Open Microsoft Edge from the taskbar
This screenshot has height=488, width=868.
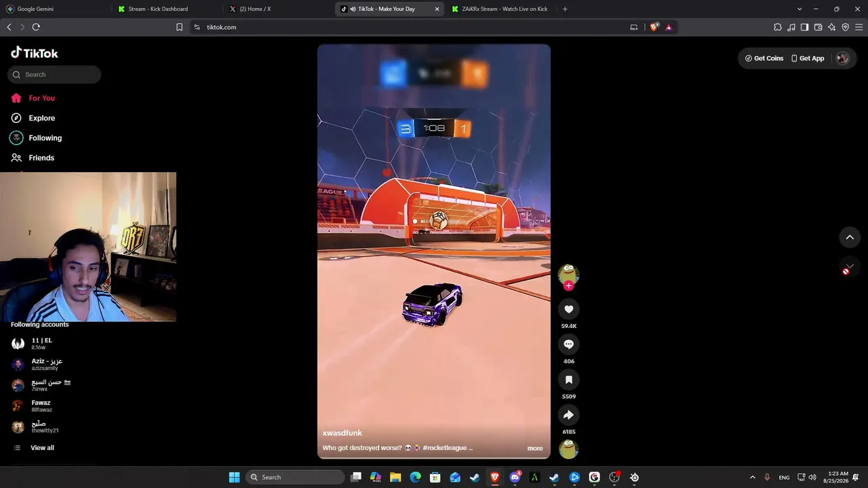[415, 477]
